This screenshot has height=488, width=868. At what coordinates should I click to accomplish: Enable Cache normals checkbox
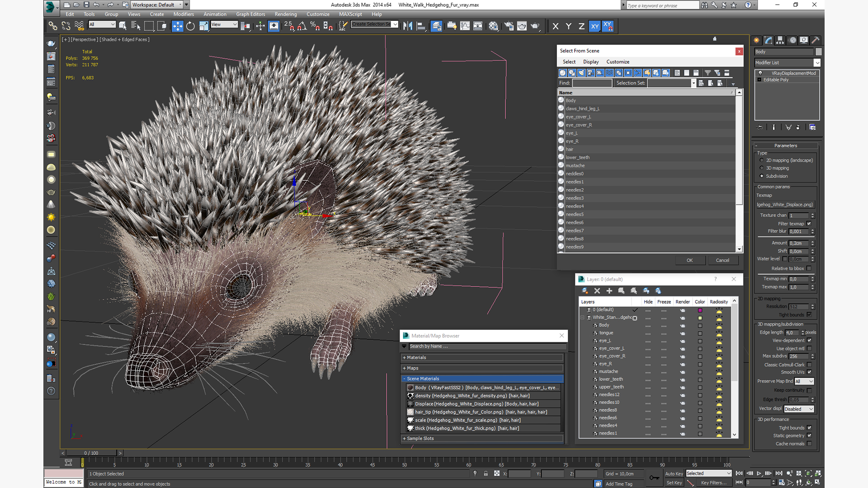[809, 444]
